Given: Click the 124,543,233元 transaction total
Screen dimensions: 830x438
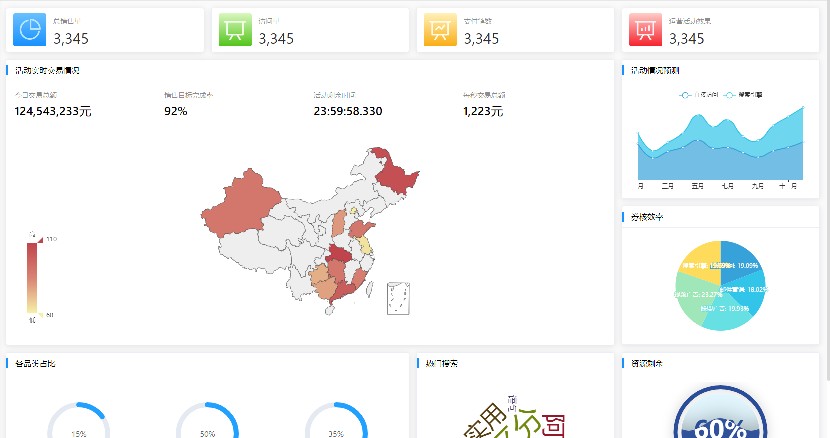Looking at the screenshot, I should tap(53, 111).
